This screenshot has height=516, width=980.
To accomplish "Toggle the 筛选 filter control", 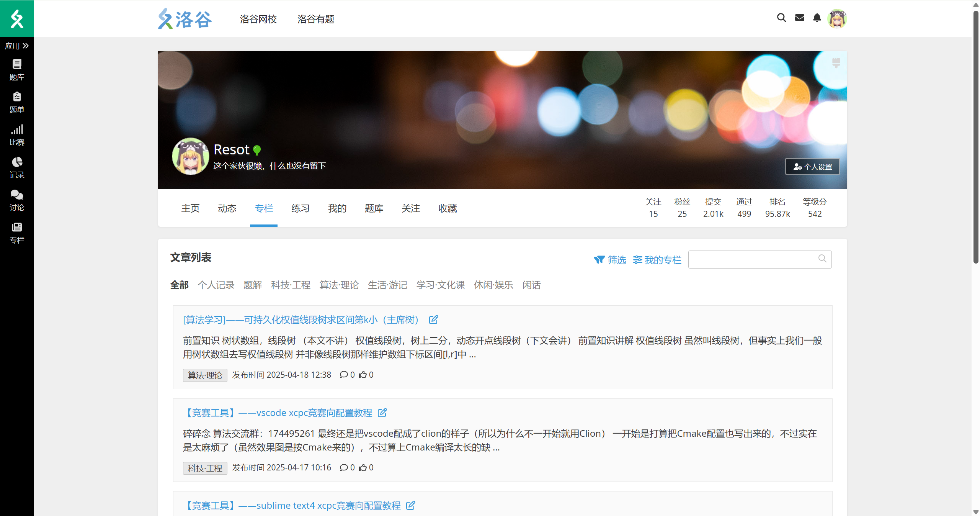I will (x=611, y=260).
